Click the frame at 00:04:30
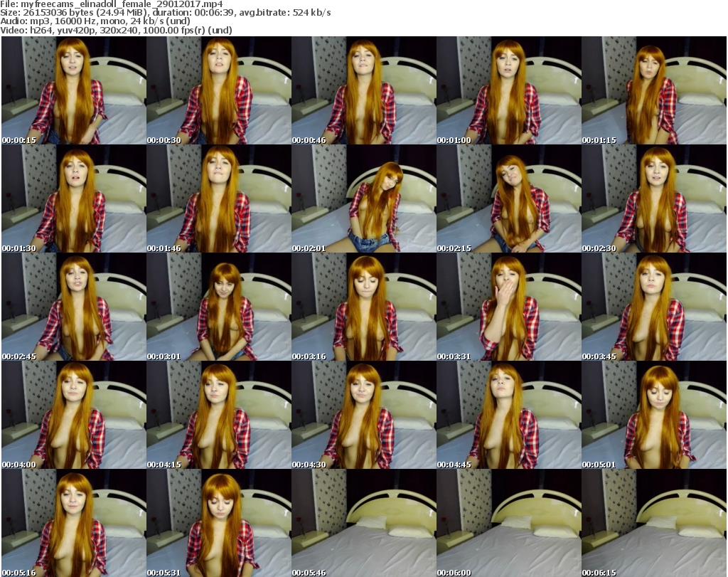This screenshot has height=577, width=728. click(363, 415)
